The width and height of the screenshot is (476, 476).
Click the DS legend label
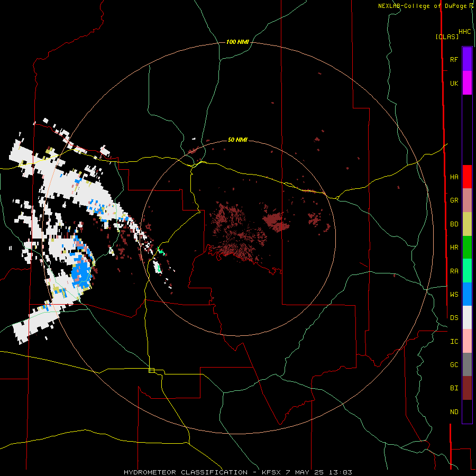[454, 317]
